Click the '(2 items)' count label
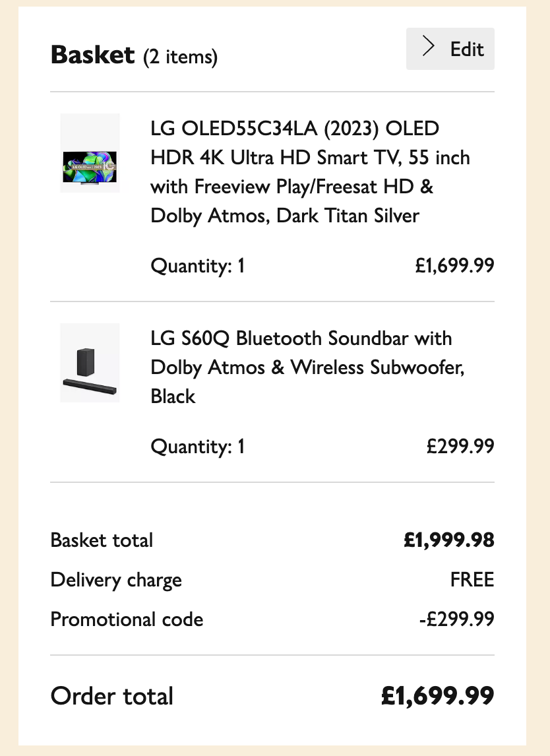 (x=180, y=57)
